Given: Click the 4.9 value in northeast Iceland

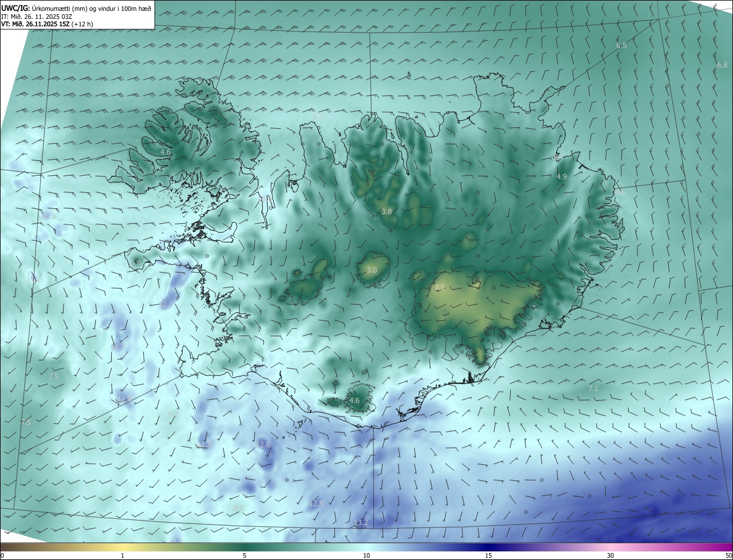Looking at the screenshot, I should pyautogui.click(x=562, y=177).
